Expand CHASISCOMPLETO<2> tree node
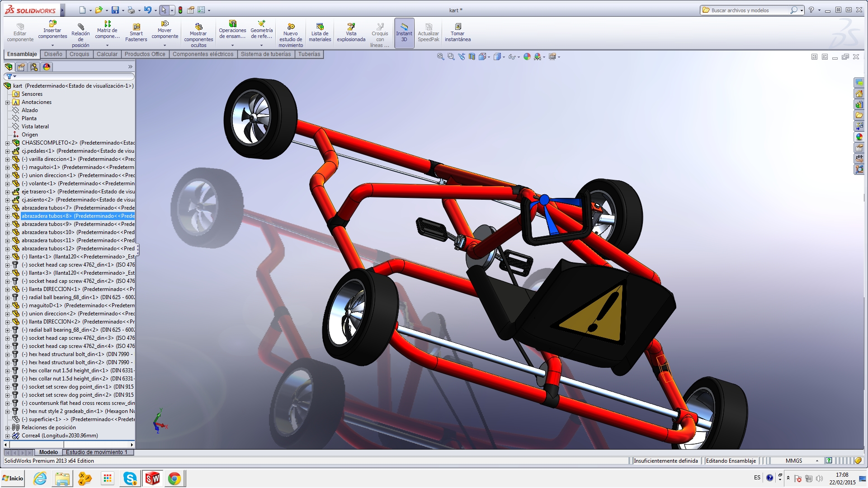 pos(7,143)
